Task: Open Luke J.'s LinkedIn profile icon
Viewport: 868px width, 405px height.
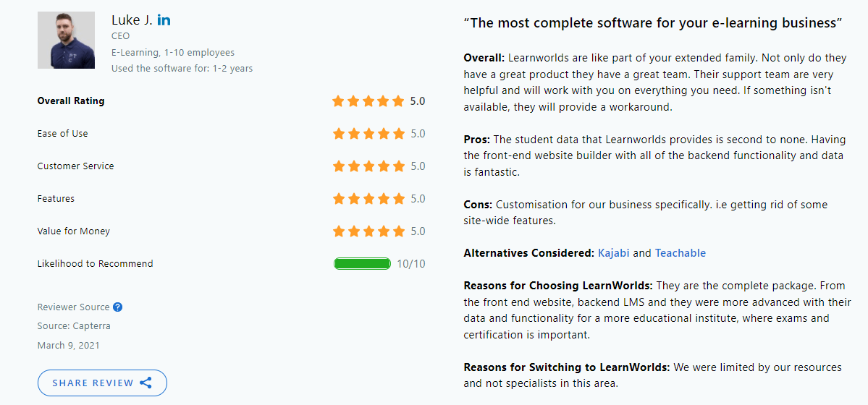Action: click(x=164, y=20)
